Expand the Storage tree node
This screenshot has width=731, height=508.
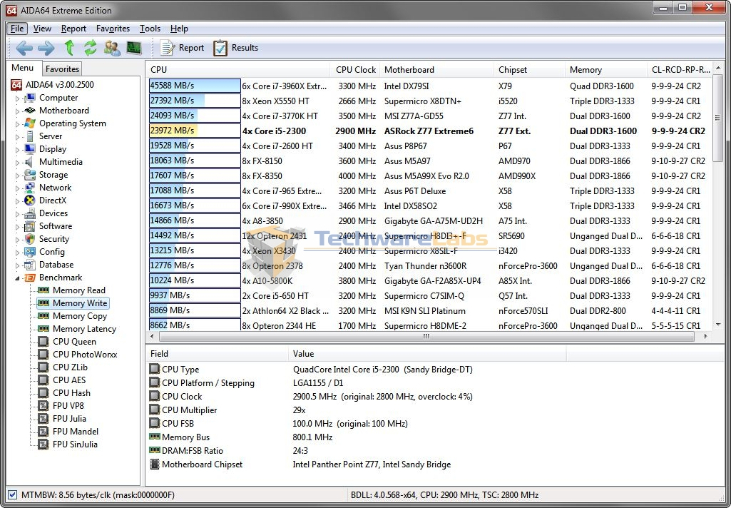[17, 175]
